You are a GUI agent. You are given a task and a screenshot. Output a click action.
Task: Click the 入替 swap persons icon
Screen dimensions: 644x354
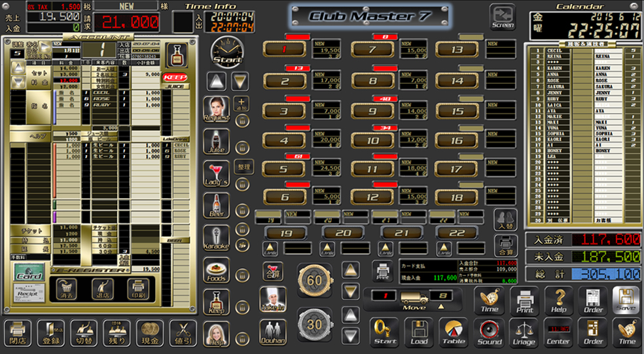(x=505, y=220)
